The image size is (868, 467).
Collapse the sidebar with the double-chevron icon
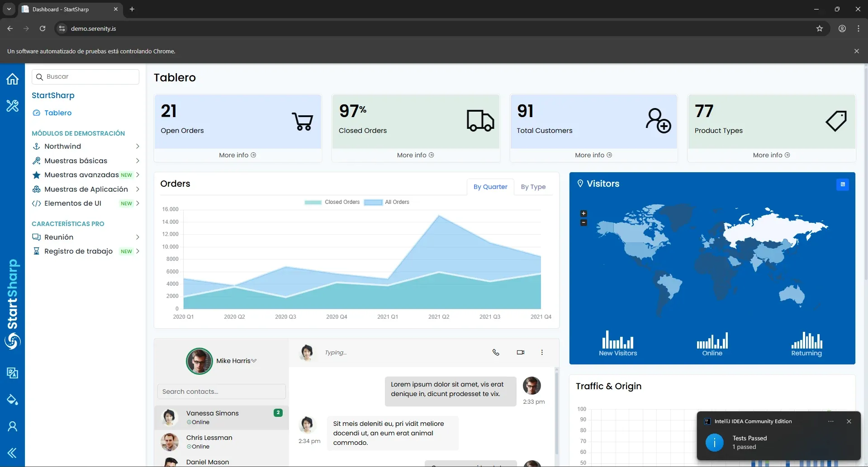(x=12, y=453)
